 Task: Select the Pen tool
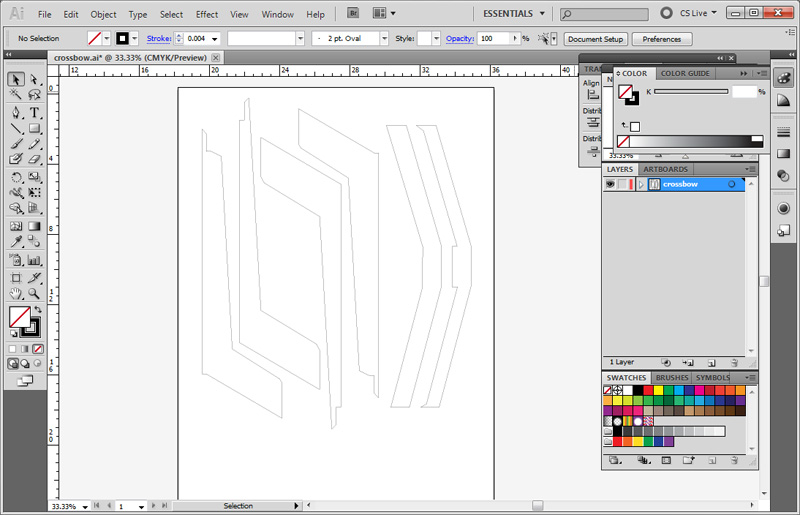point(16,112)
